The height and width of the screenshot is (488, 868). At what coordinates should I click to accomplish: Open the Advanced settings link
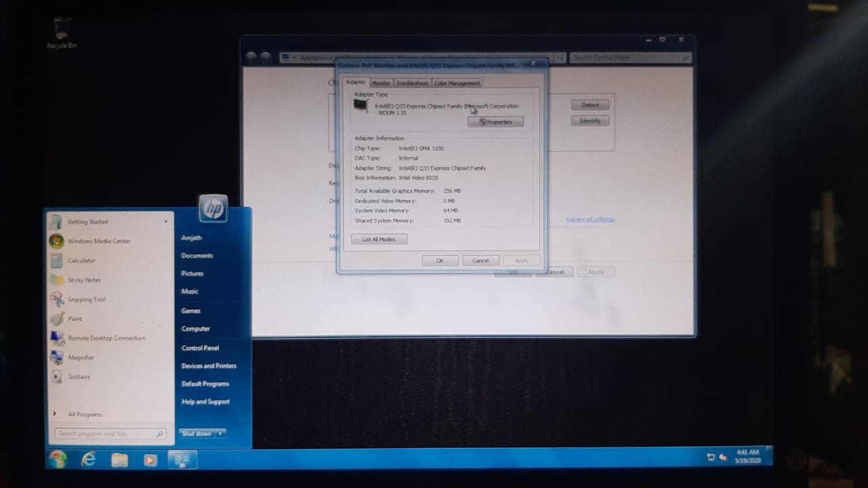(589, 219)
